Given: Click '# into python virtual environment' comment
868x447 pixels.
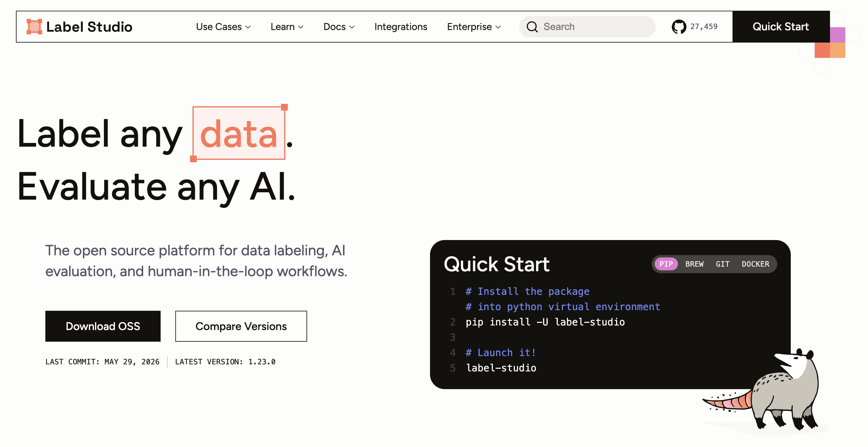Looking at the screenshot, I should coord(563,307).
